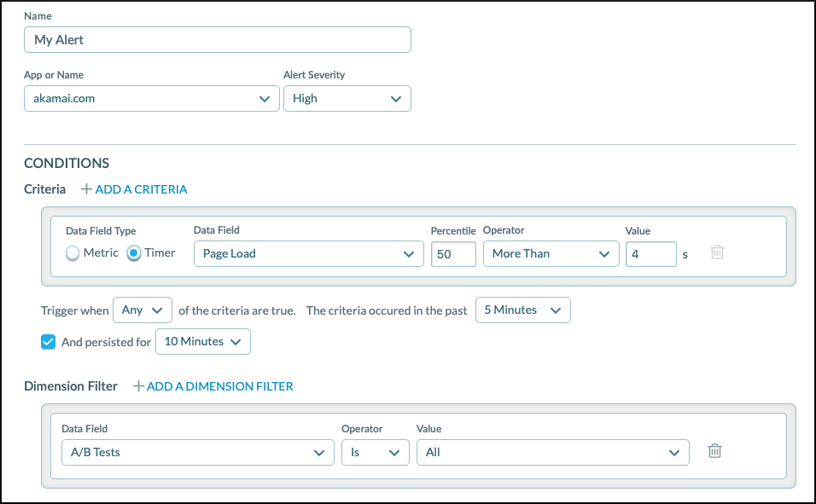The height and width of the screenshot is (504, 816).
Task: Click the plus icon beside Add a Criteria
Action: 86,189
